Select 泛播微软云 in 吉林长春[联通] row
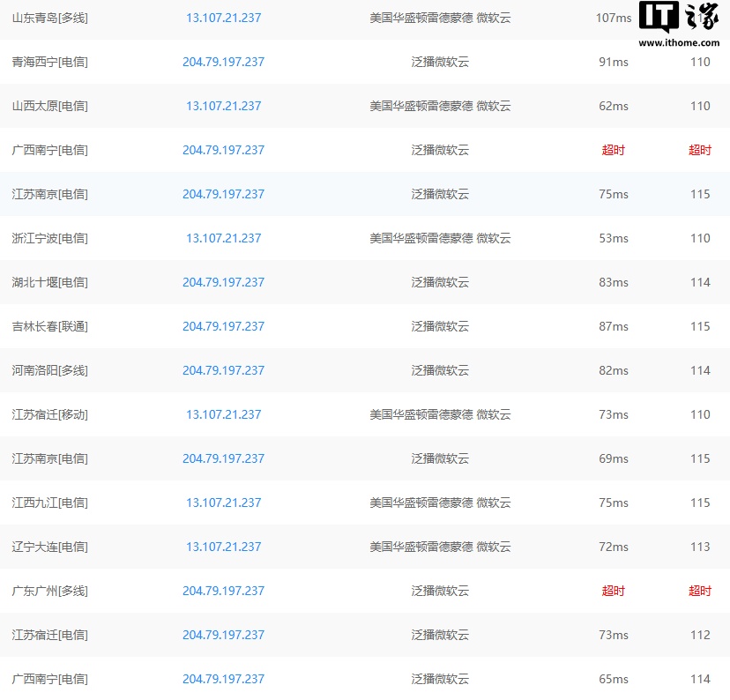730x700 pixels. 440,326
